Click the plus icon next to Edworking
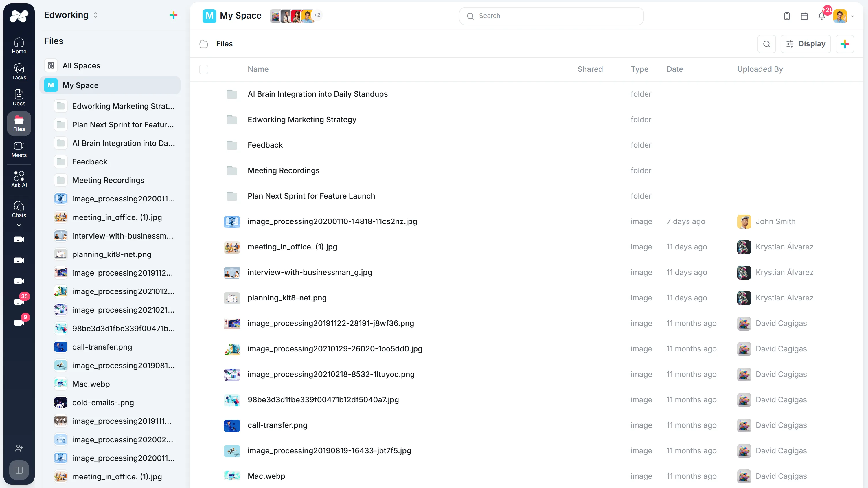 point(174,15)
